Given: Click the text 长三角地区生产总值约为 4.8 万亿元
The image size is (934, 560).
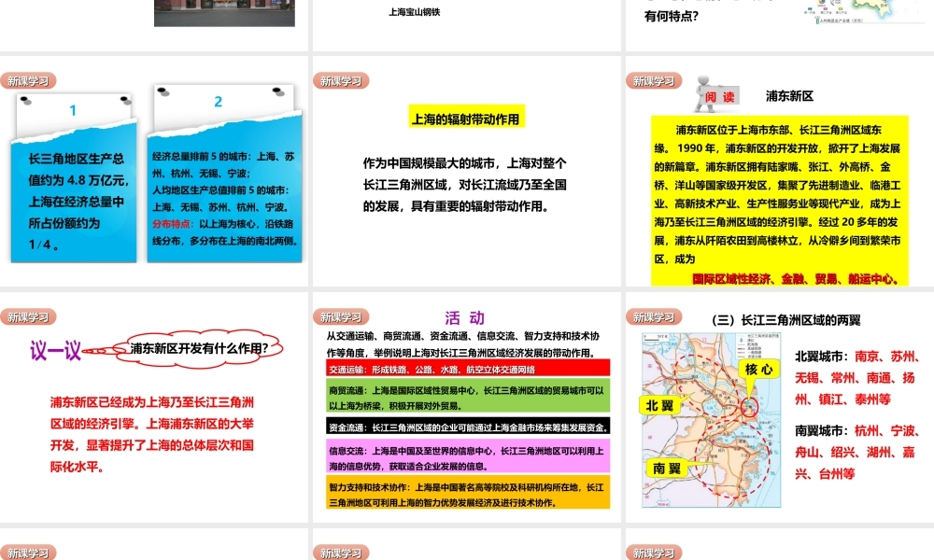Looking at the screenshot, I should [x=78, y=169].
